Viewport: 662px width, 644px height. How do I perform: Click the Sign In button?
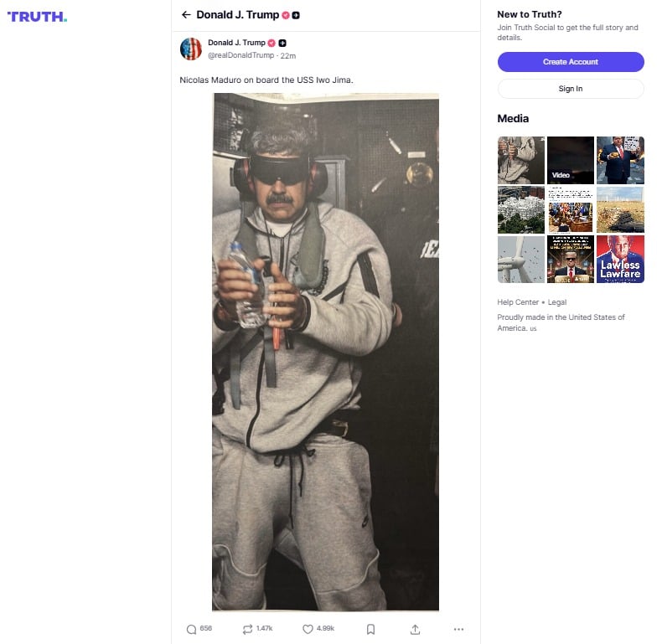click(571, 89)
